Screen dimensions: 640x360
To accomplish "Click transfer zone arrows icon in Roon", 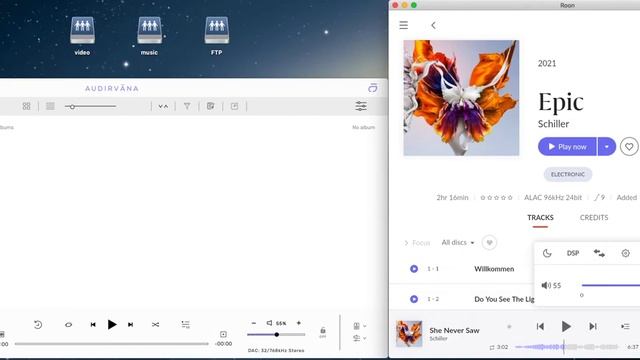I will point(599,253).
